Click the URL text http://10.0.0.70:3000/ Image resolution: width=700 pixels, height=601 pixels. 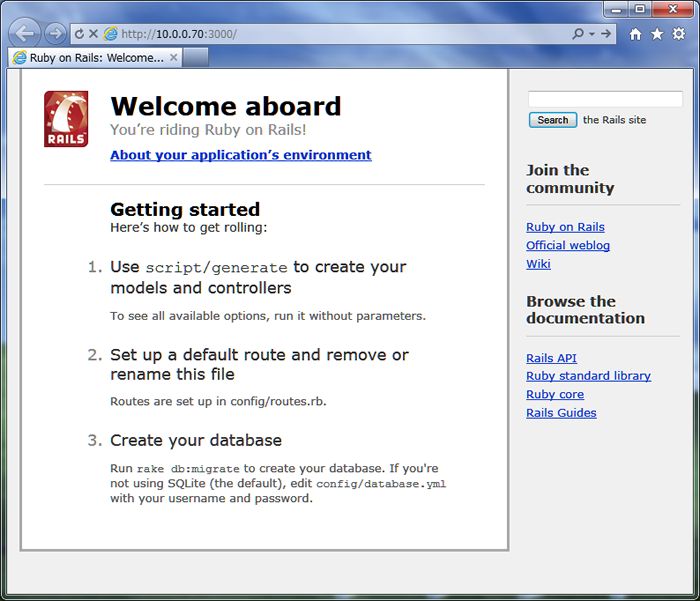pos(179,34)
